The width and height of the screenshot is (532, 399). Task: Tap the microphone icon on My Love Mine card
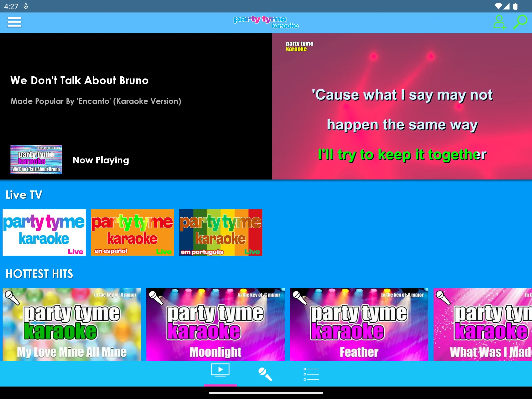(12, 298)
